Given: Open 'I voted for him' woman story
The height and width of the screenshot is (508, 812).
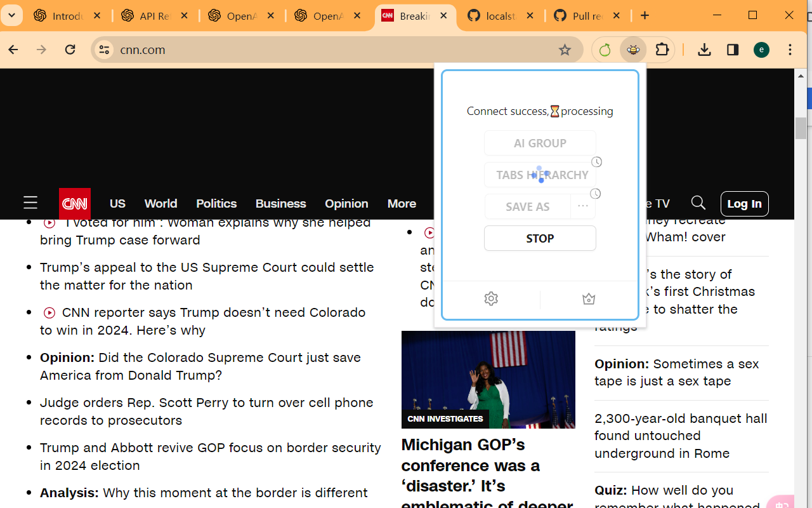Looking at the screenshot, I should pos(206,231).
